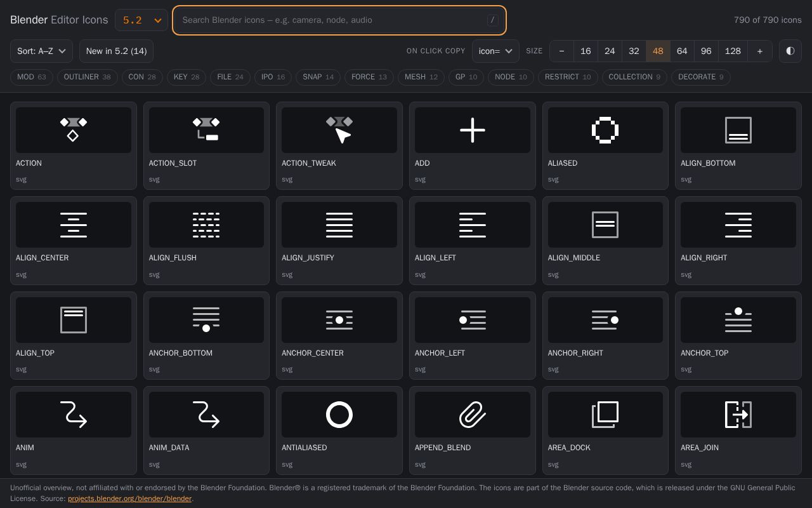Switch icon size to 24

coord(610,51)
